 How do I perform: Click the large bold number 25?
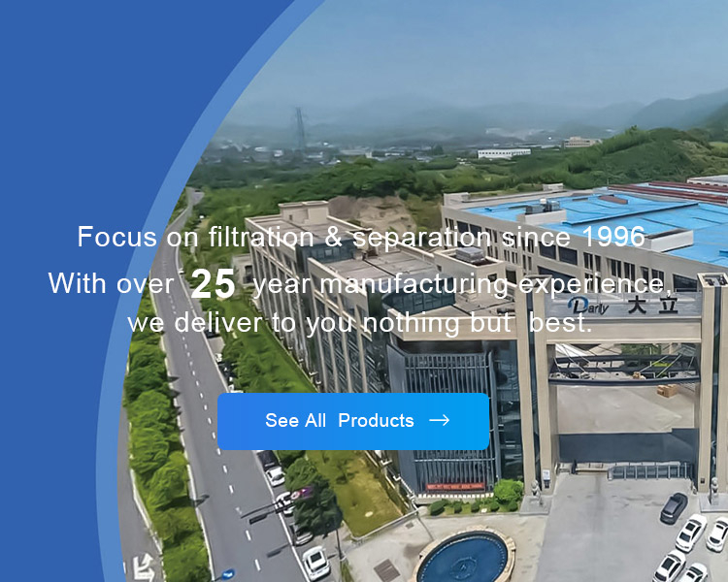214,284
